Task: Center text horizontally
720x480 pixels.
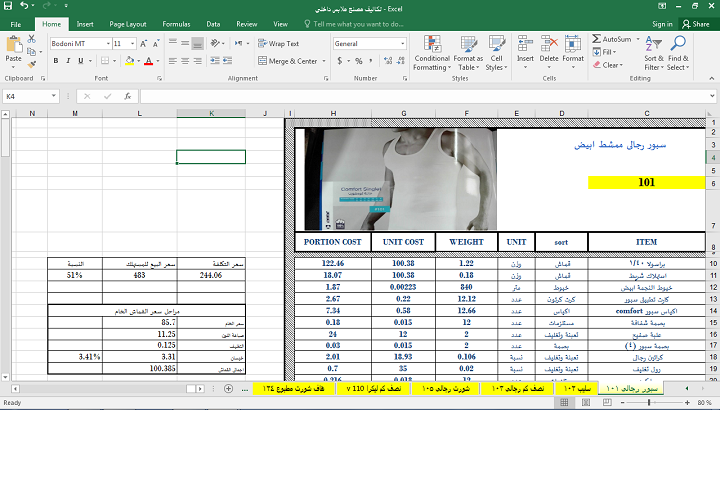Action: [185, 61]
